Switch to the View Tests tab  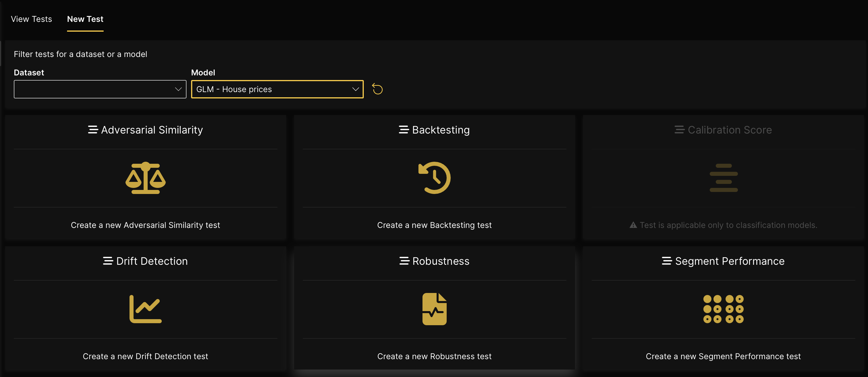point(31,19)
